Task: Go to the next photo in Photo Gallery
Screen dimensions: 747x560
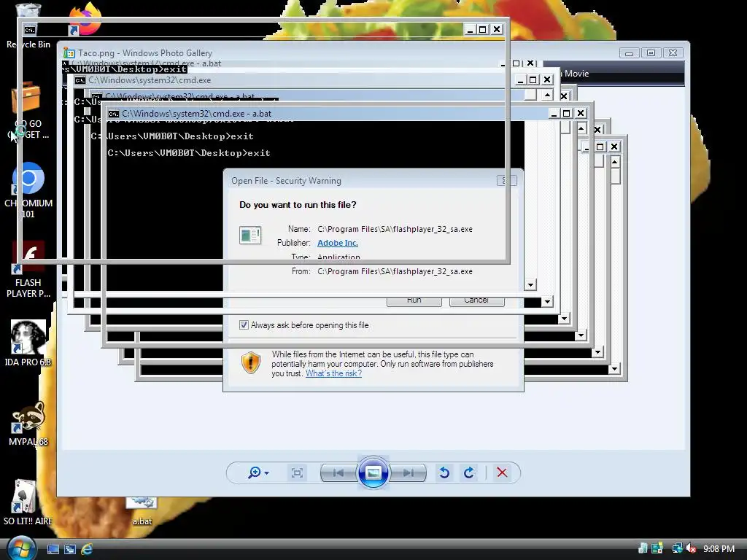Action: click(408, 472)
